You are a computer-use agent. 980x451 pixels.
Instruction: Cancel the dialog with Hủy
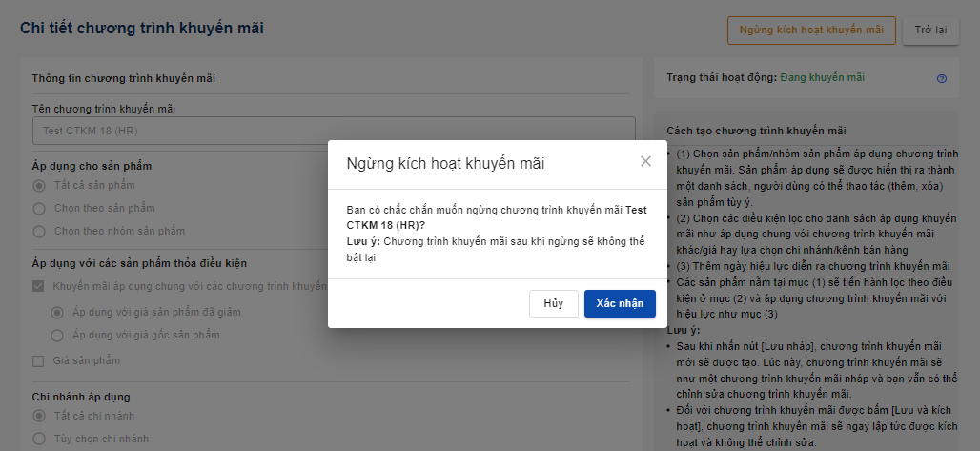pos(554,303)
